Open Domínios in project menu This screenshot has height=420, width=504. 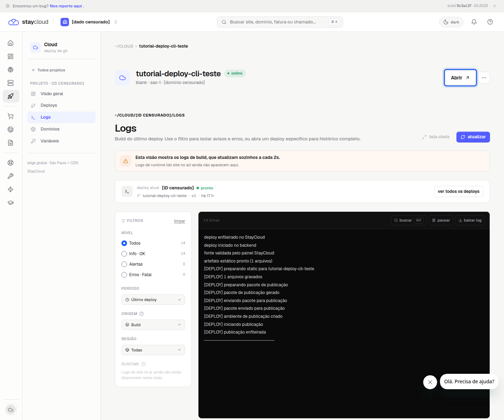coord(61,129)
